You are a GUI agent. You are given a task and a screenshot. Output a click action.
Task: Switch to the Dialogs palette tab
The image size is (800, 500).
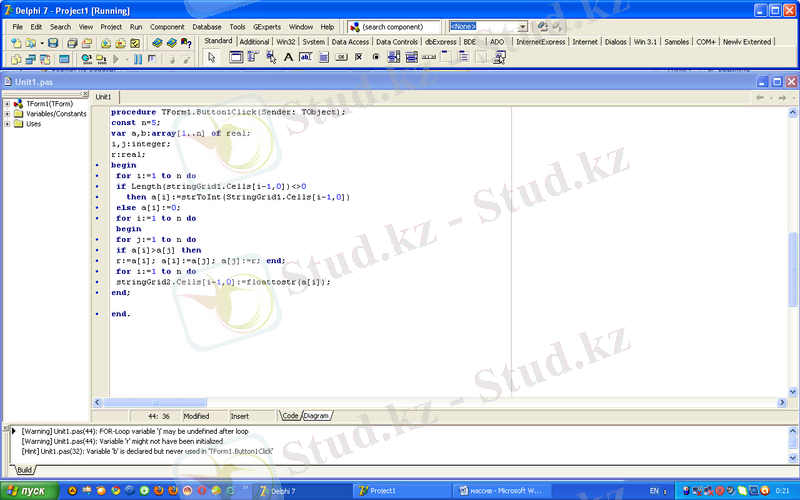pyautogui.click(x=615, y=42)
